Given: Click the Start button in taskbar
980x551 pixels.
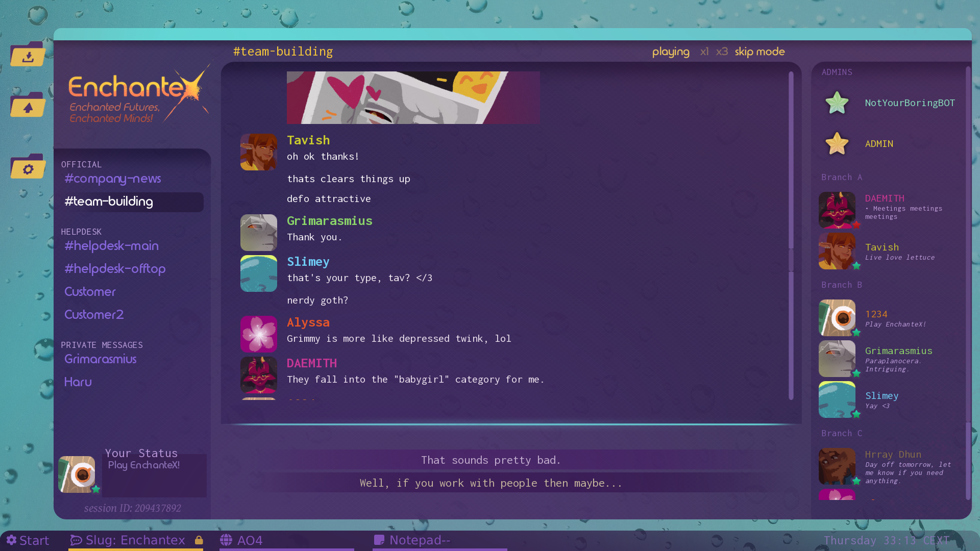Looking at the screenshot, I should pos(28,540).
